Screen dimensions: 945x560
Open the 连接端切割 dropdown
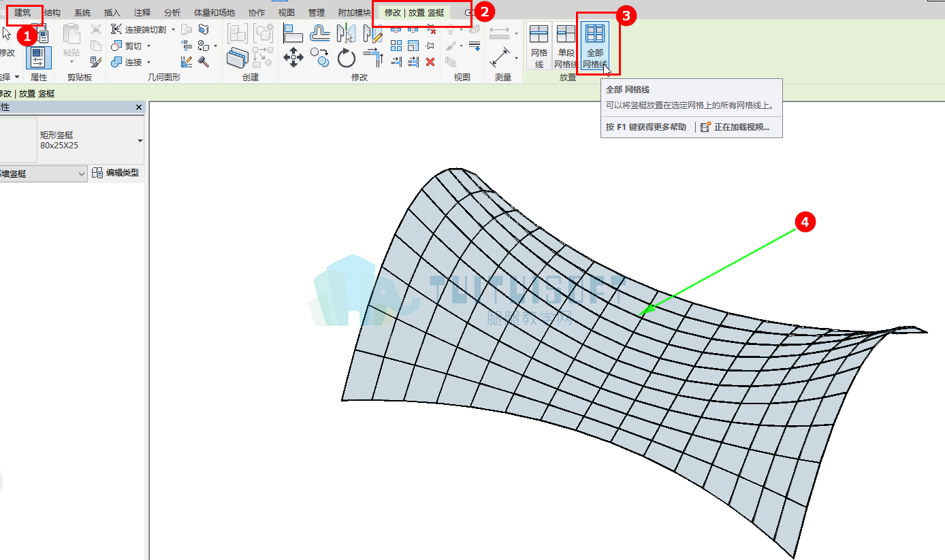173,30
